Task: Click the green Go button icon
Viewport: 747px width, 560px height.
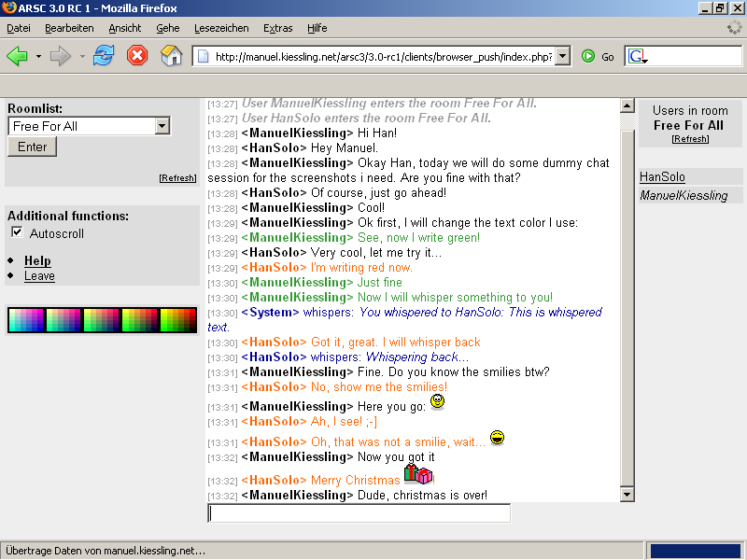Action: (x=588, y=57)
